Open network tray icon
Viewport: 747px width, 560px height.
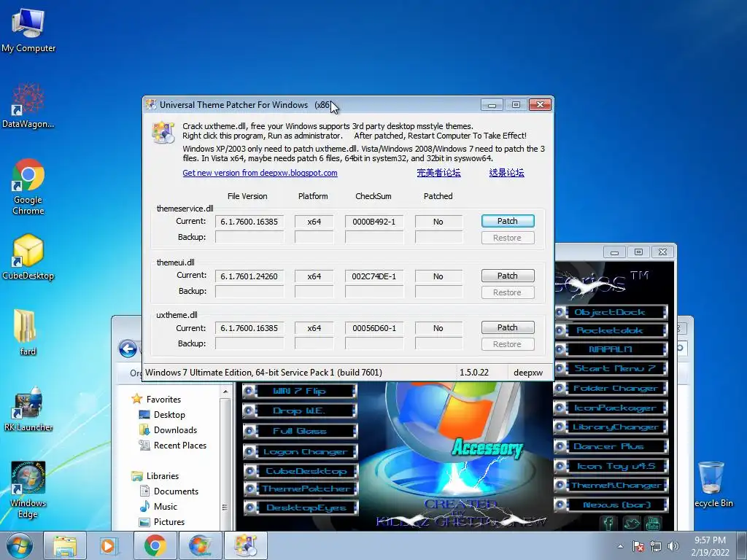coord(656,546)
